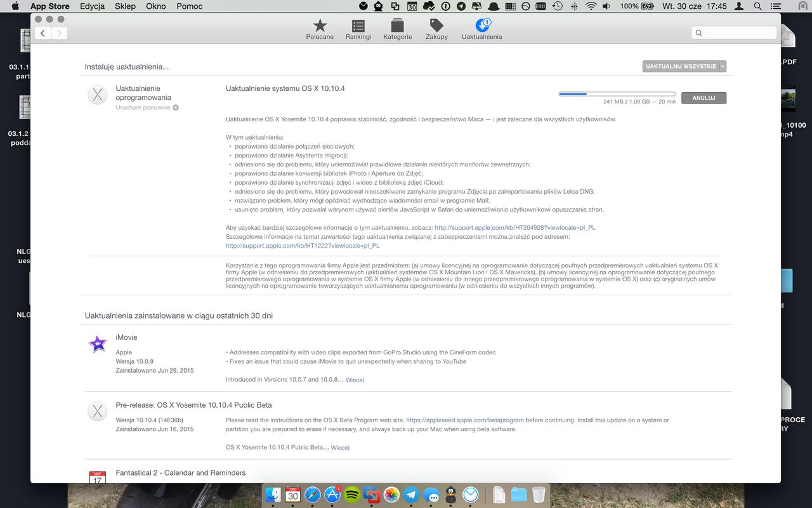Screen dimensions: 812x508
Task: Open the Sklep menu
Action: [x=126, y=6]
